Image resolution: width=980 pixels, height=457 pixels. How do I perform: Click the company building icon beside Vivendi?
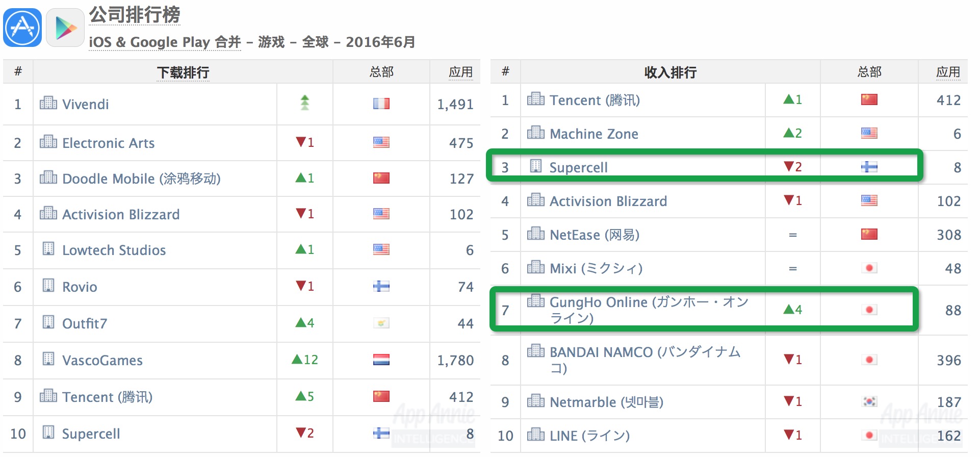(48, 103)
